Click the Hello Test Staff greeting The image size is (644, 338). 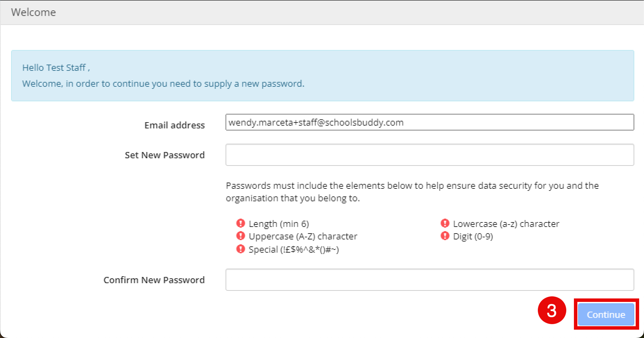pos(56,68)
